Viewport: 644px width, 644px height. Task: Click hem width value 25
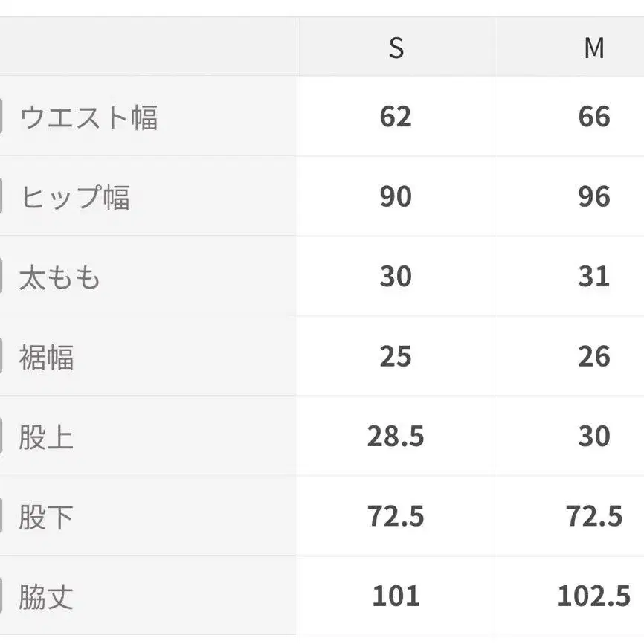pos(395,356)
